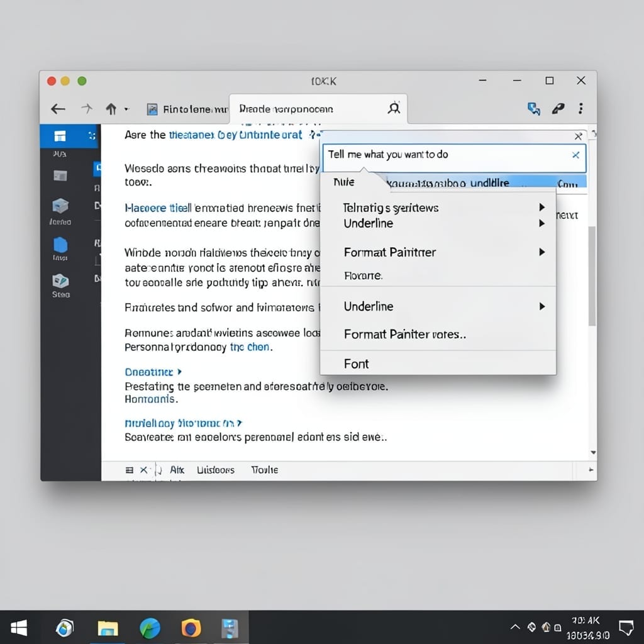Open the Dneatine link heading
This screenshot has height=644, width=644.
(153, 372)
